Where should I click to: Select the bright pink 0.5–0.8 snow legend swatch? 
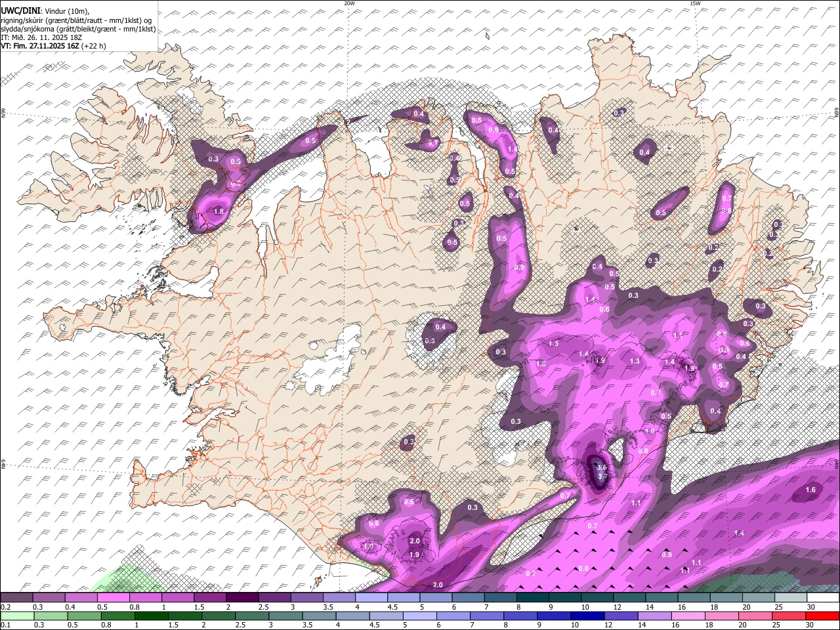[x=114, y=598]
